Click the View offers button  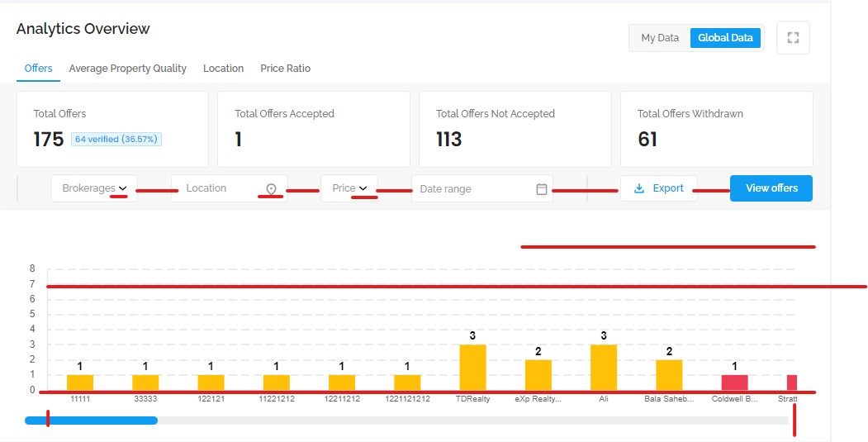[771, 188]
